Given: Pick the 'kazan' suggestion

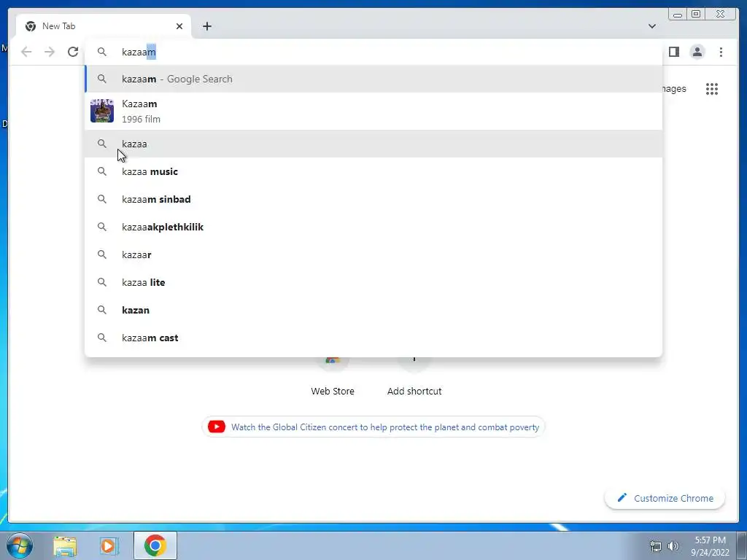Looking at the screenshot, I should tap(373, 310).
